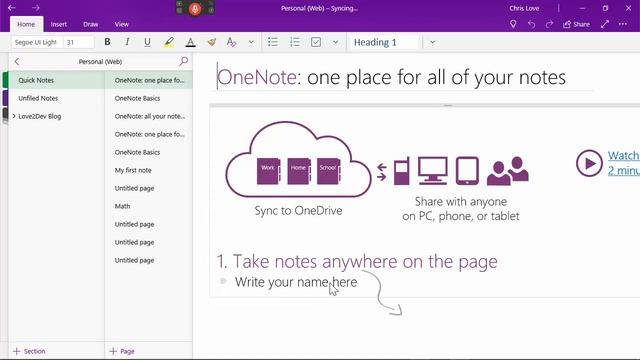Screen dimensions: 640x360
Task: Open the Heading 1 style box
Action: (x=384, y=42)
